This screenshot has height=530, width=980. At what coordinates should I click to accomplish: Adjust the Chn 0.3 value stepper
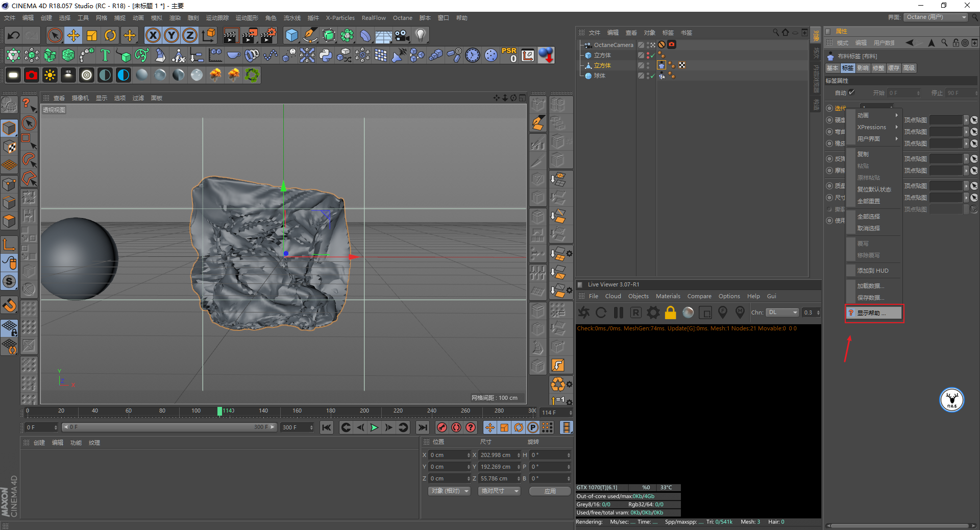pos(818,312)
